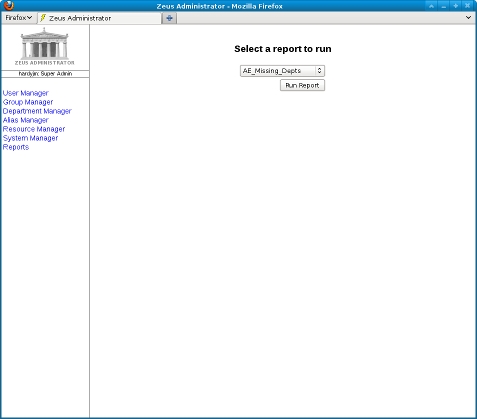477x419 pixels.
Task: Open the Firefox menu dropdown
Action: (x=19, y=18)
